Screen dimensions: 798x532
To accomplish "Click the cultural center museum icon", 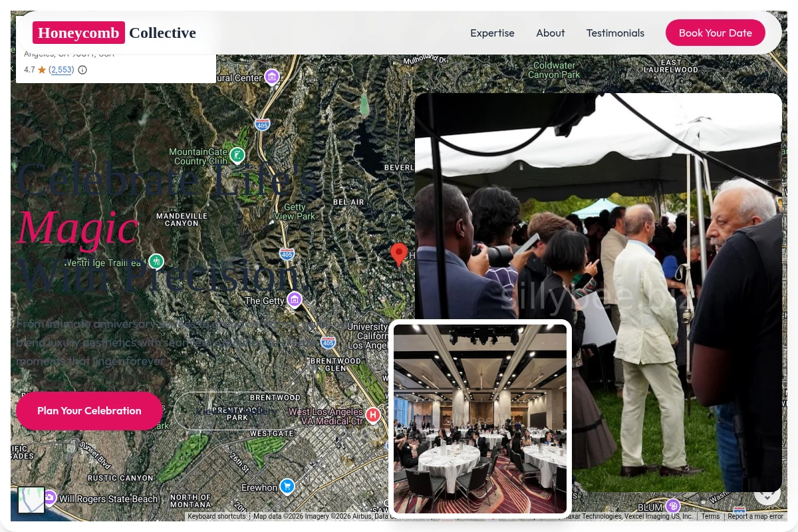I will pos(272,77).
